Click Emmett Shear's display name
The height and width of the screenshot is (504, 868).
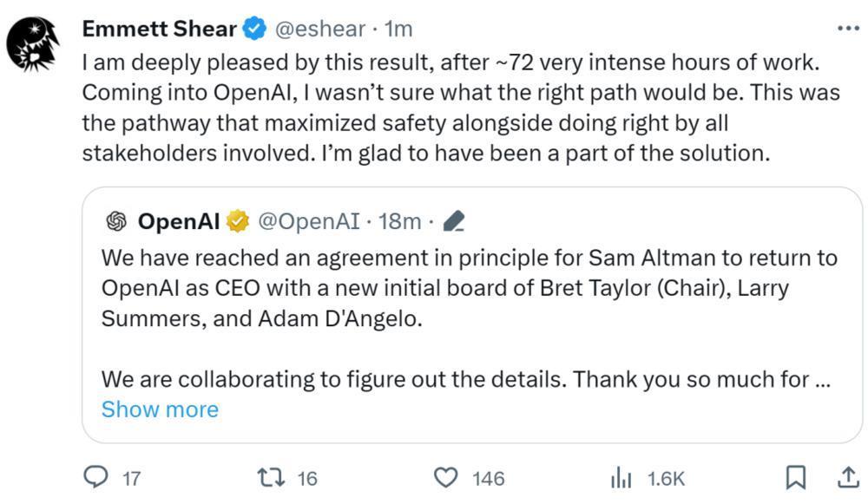[x=158, y=28]
